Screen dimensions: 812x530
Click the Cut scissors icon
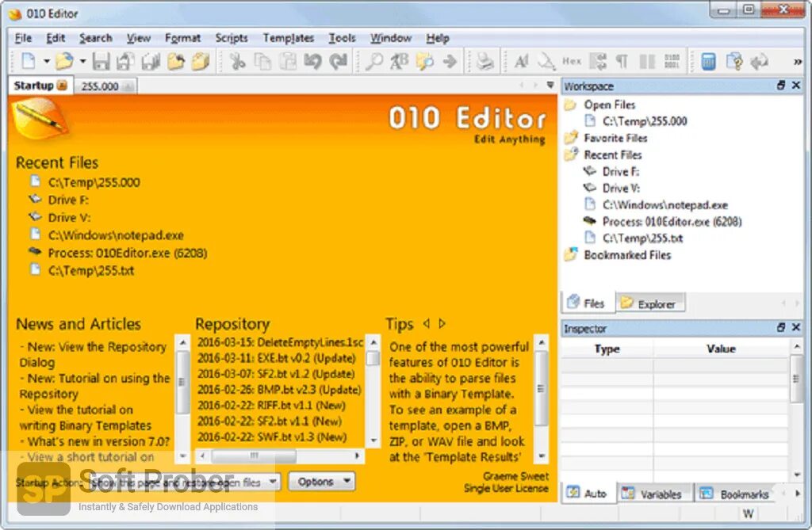tap(238, 62)
